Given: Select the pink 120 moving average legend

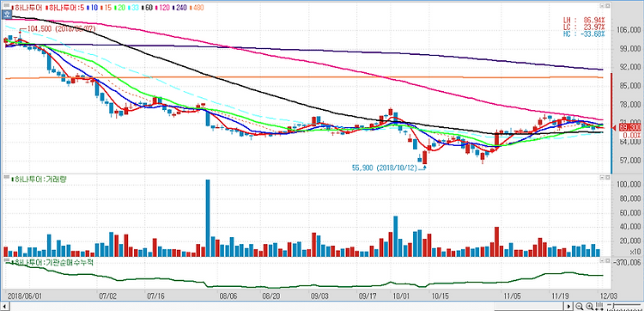Looking at the screenshot, I should point(161,8).
